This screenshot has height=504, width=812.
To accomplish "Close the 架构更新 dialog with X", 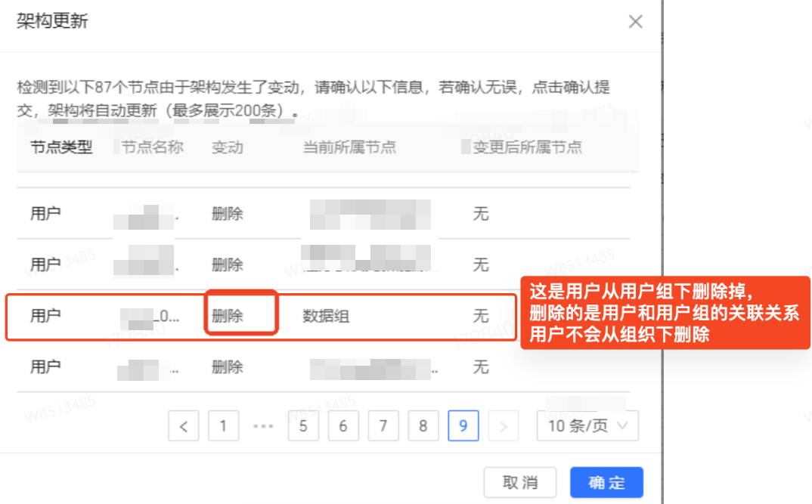I will coord(635,22).
